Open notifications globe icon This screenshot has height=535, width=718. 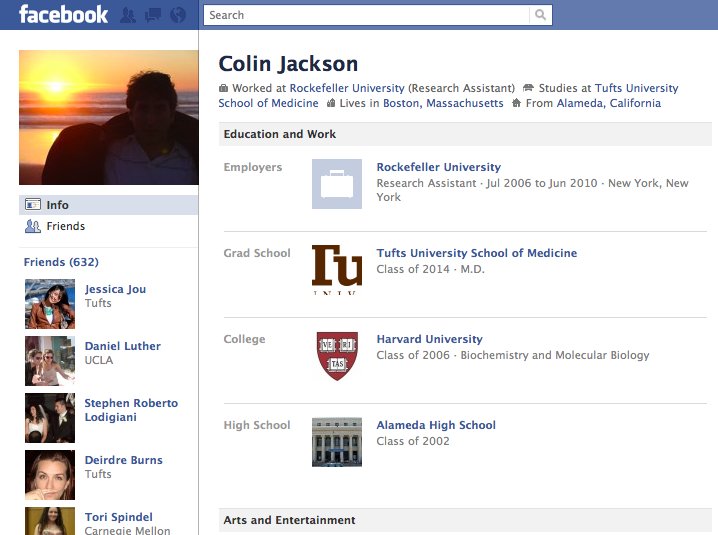(x=178, y=15)
